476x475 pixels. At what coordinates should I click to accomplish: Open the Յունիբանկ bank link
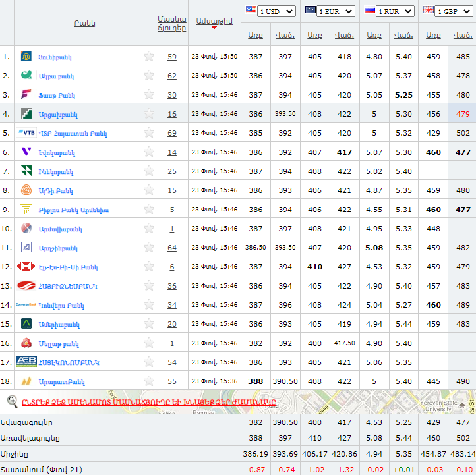coord(55,57)
